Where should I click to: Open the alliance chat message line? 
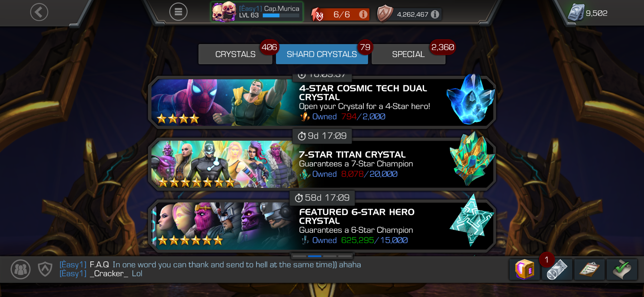point(210,269)
